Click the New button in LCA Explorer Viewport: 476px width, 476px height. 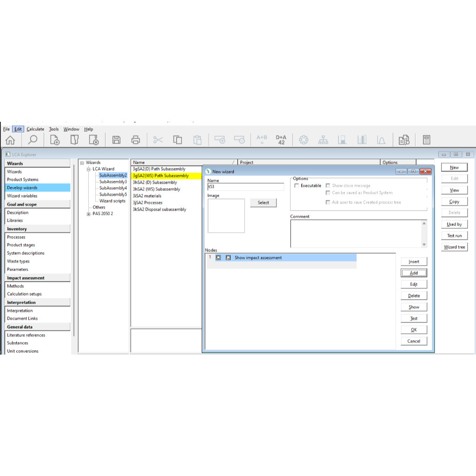pos(454,167)
